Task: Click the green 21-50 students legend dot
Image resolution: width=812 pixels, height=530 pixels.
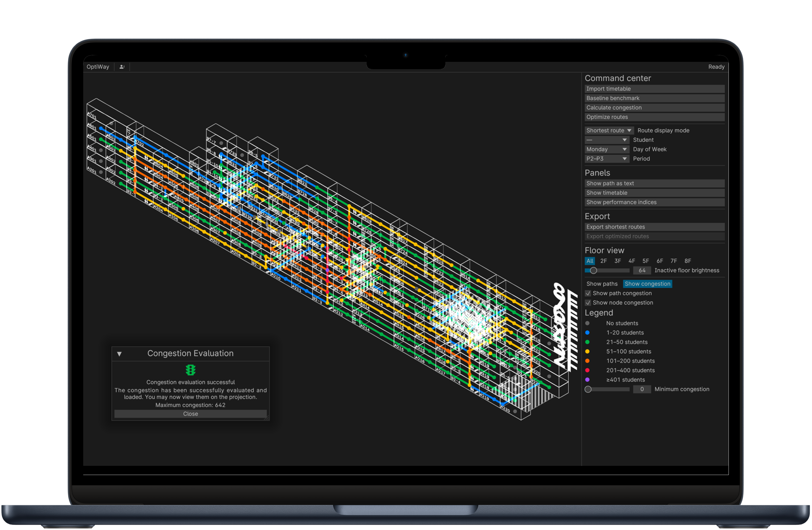Action: 587,342
